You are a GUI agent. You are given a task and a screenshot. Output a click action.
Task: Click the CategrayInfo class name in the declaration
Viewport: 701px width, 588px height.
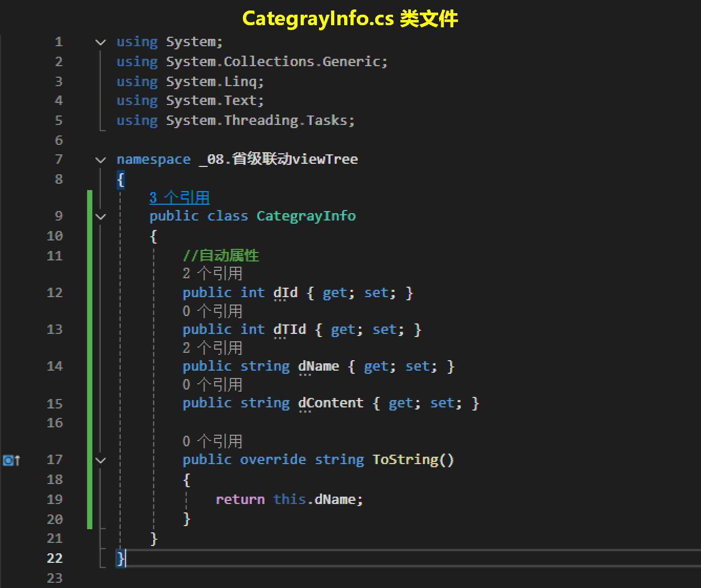tap(306, 216)
